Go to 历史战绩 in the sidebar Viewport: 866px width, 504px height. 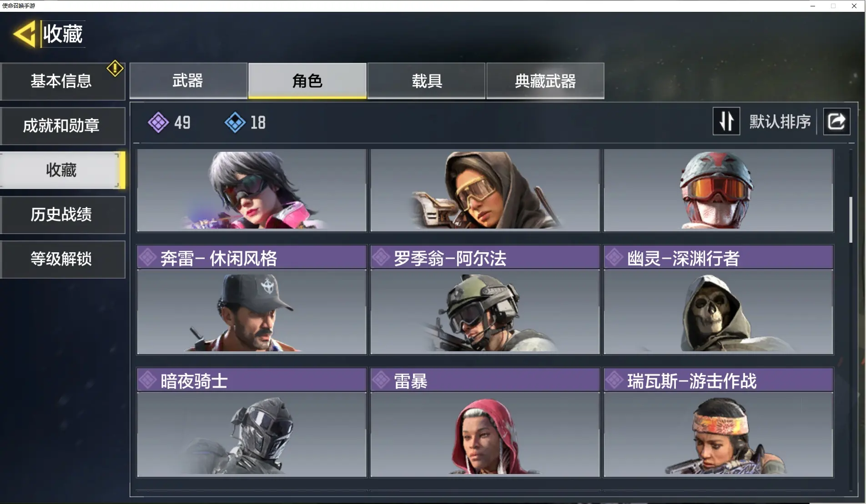click(x=62, y=215)
